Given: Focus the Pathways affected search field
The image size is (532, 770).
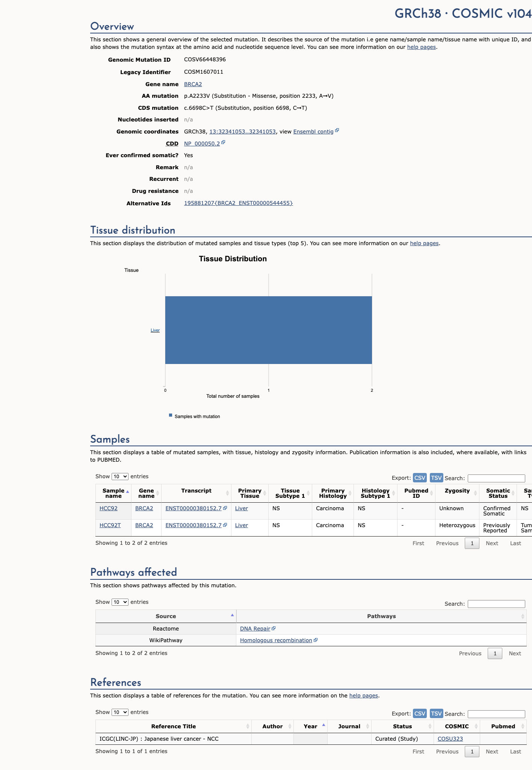Looking at the screenshot, I should (x=496, y=604).
